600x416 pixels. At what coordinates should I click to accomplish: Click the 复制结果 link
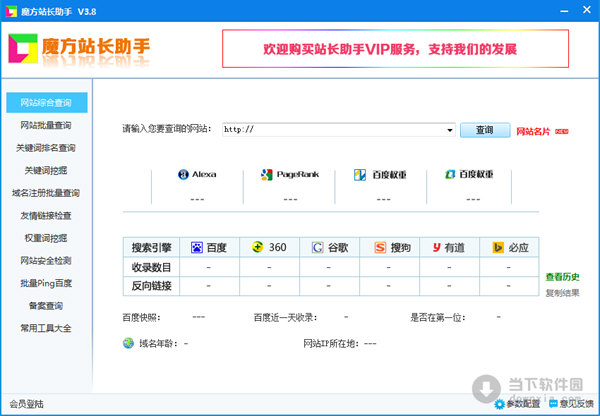coord(562,293)
